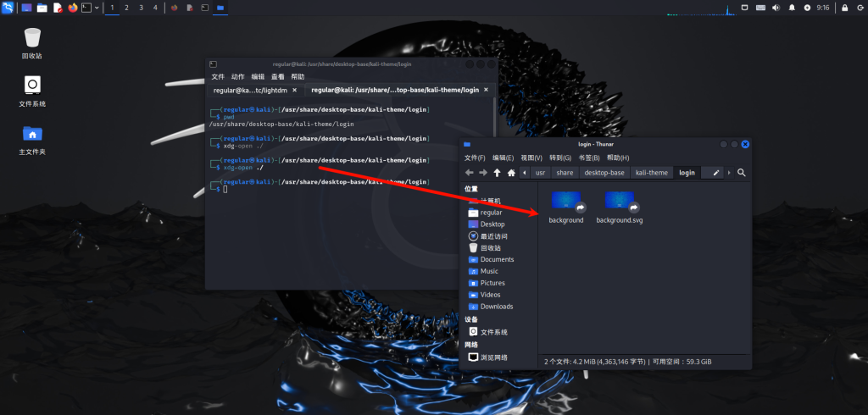
Task: Open the Kali applications menu icon
Action: tap(8, 8)
